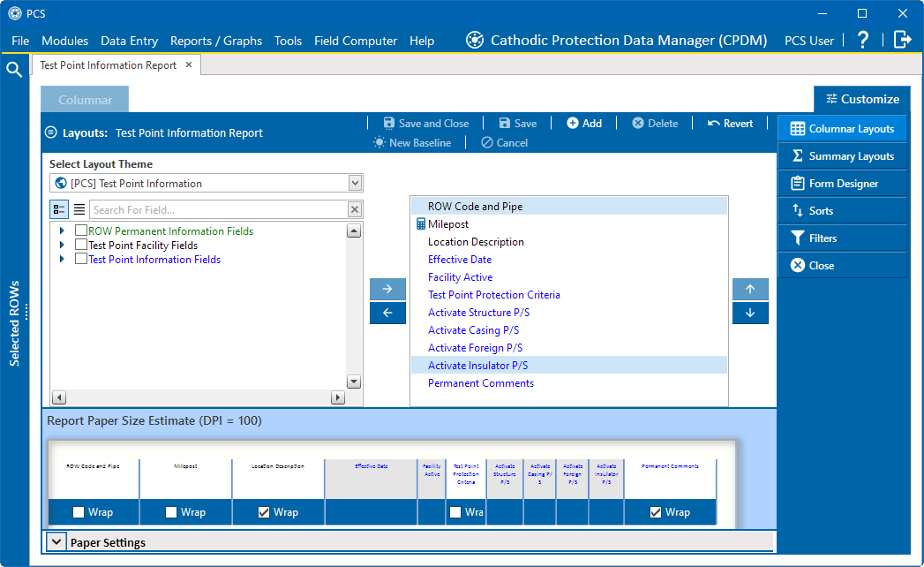924x567 pixels.
Task: Clear the Search For Field box
Action: pos(355,209)
